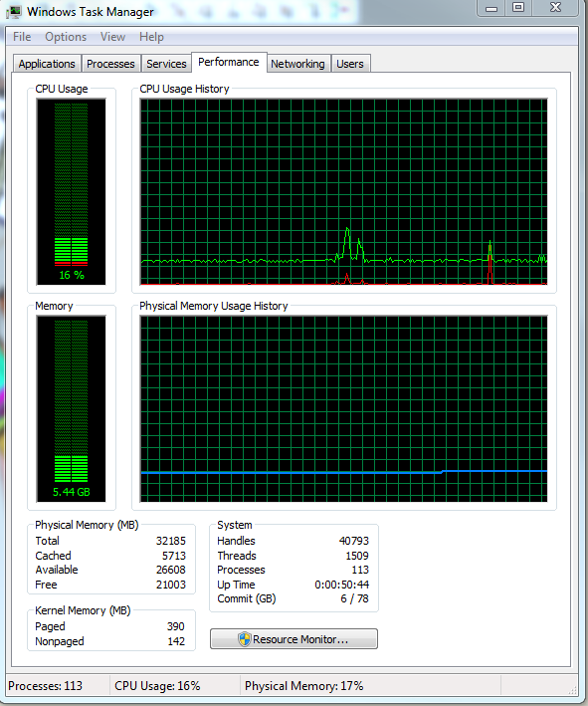This screenshot has height=706, width=588.
Task: Click the Paged kernel memory value 390
Action: 176,626
